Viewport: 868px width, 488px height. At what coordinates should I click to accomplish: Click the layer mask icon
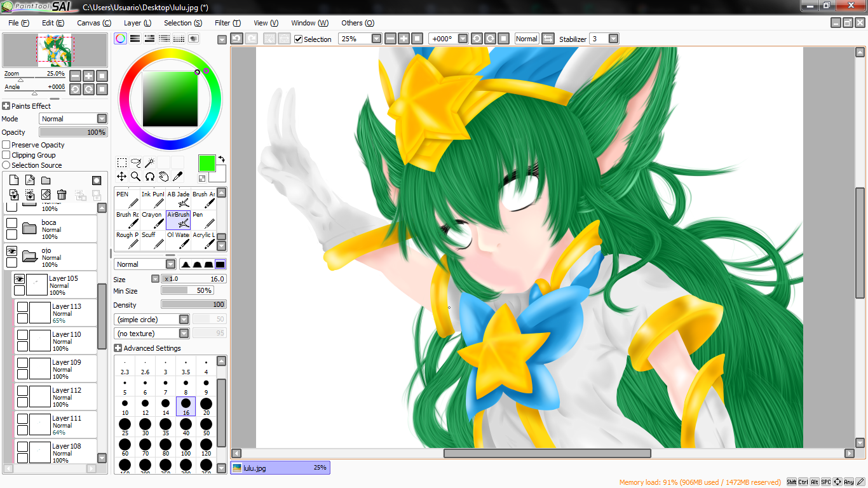pyautogui.click(x=97, y=180)
